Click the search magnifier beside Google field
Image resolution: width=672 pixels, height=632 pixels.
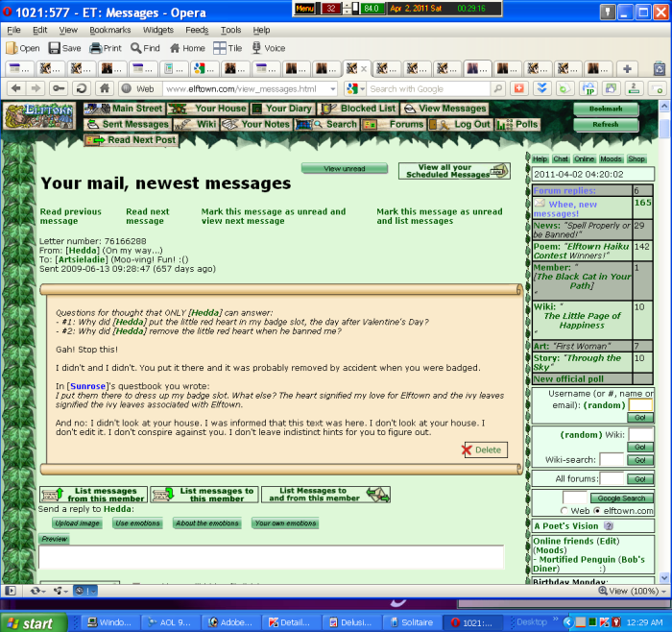point(497,88)
